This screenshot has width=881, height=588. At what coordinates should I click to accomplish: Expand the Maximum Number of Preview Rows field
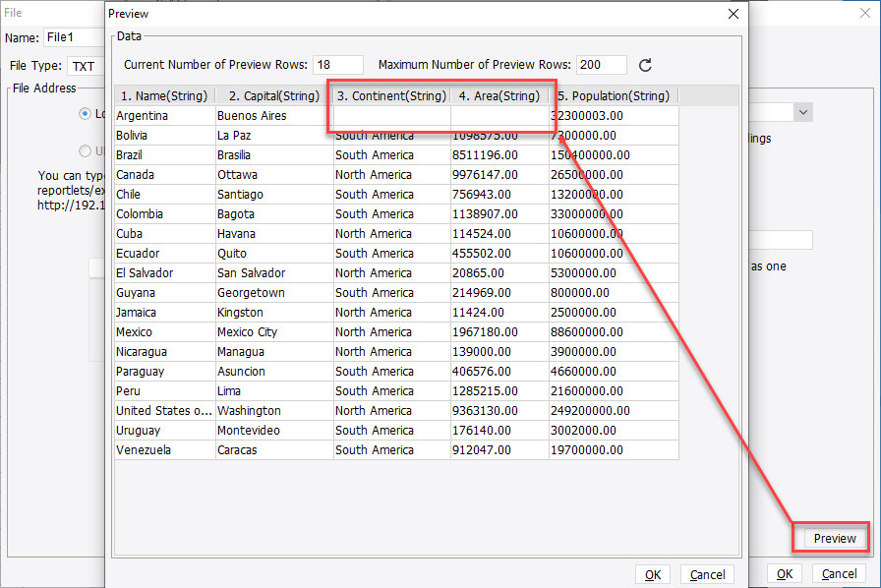(x=601, y=65)
